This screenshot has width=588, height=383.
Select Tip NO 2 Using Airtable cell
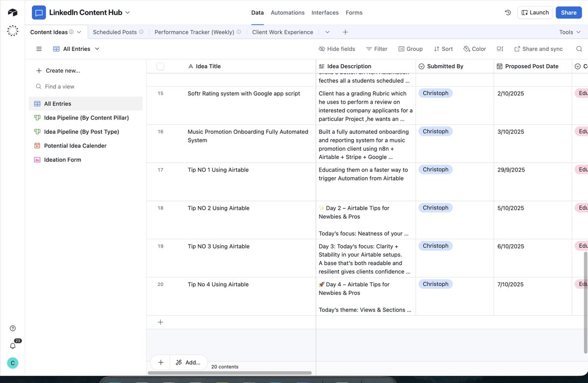pos(250,220)
